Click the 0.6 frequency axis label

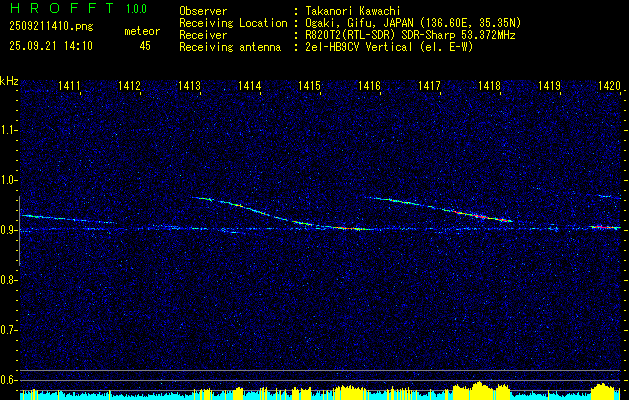pyautogui.click(x=8, y=380)
